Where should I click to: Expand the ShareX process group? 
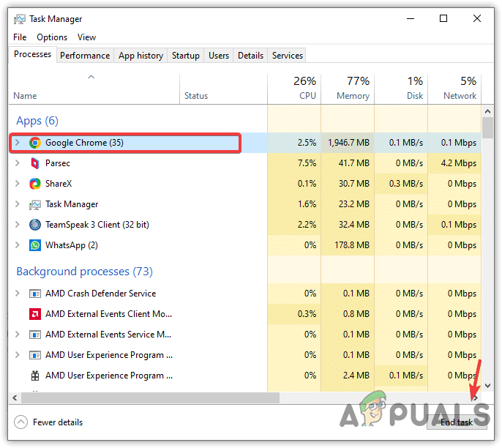[18, 184]
